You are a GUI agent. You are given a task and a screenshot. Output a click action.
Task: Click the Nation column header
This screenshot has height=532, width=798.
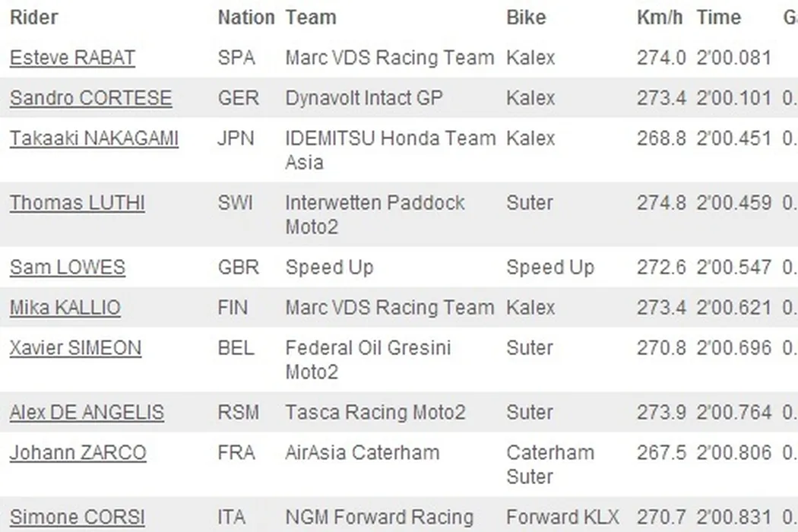point(245,17)
